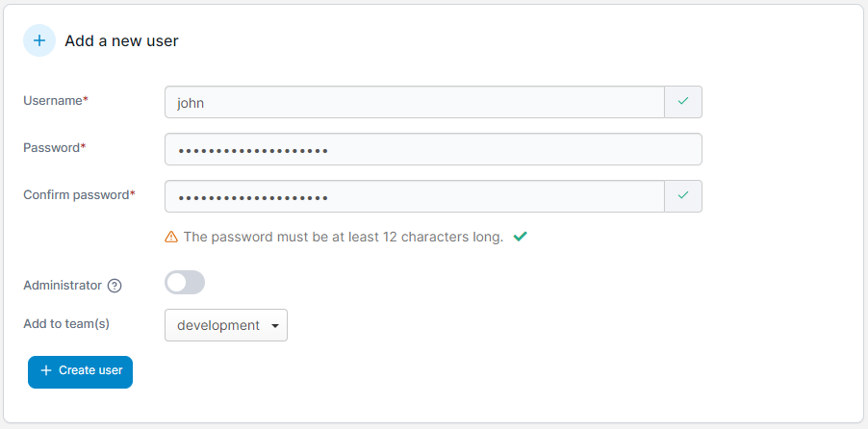Click the Administrator label text
The width and height of the screenshot is (868, 429).
[x=63, y=285]
